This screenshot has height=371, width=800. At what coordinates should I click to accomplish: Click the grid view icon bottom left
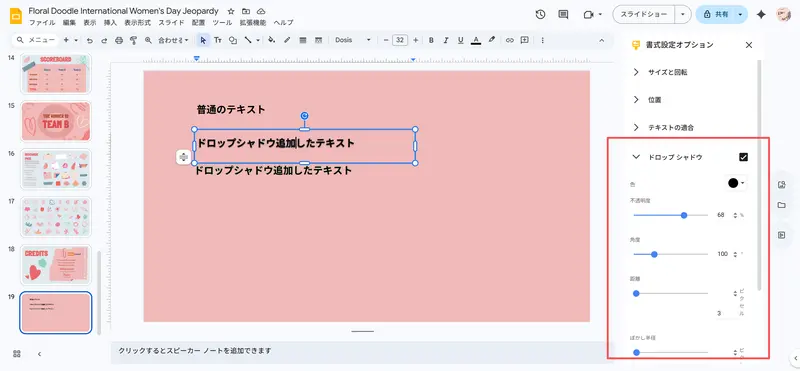pos(17,354)
